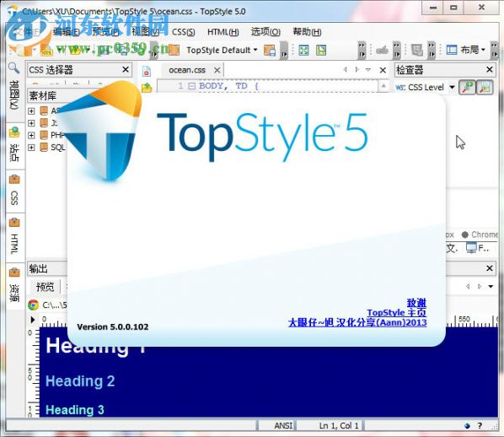
Task: Open the 大眼仔~旭 汉化分享(Aann)2013 link
Action: [357, 322]
